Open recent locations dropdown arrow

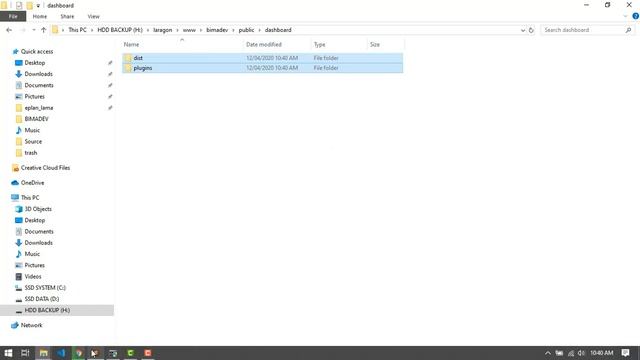click(33, 30)
